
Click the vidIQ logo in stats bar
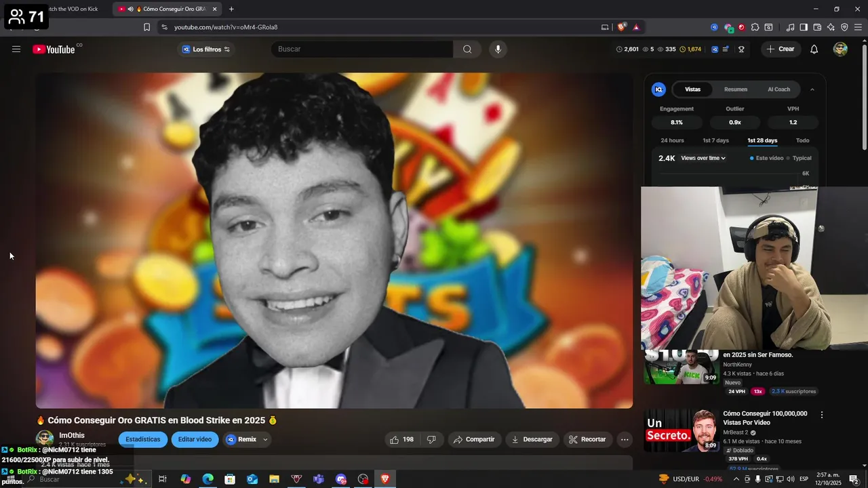tap(715, 49)
